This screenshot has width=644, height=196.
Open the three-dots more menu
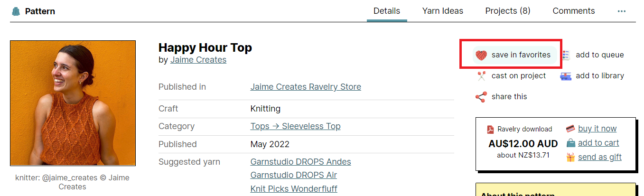pos(622,11)
